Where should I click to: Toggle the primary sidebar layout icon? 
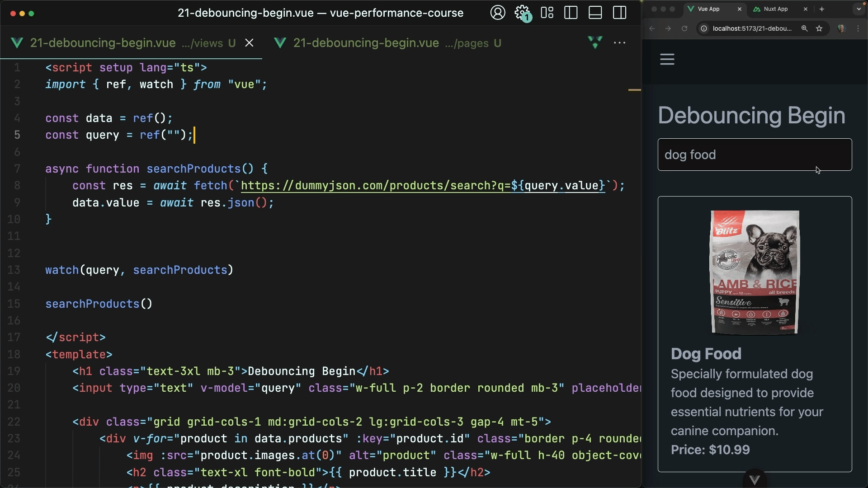(571, 13)
